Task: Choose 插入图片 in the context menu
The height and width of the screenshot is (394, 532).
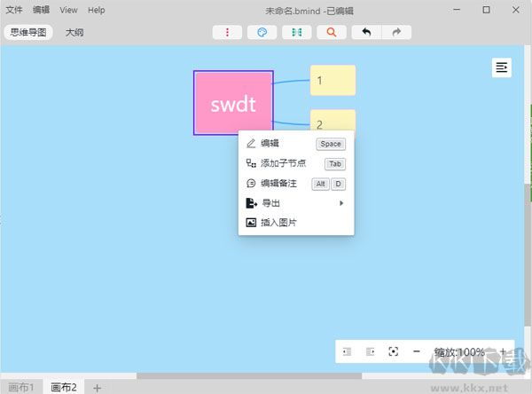Action: pos(278,223)
